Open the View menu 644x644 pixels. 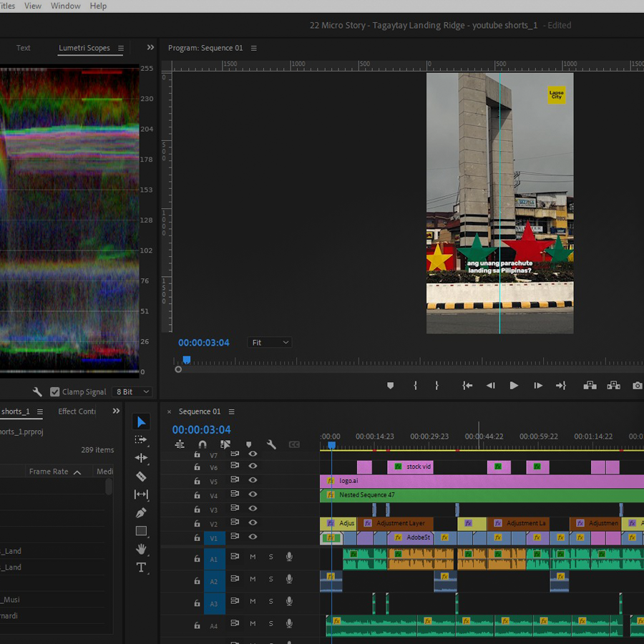pyautogui.click(x=33, y=6)
